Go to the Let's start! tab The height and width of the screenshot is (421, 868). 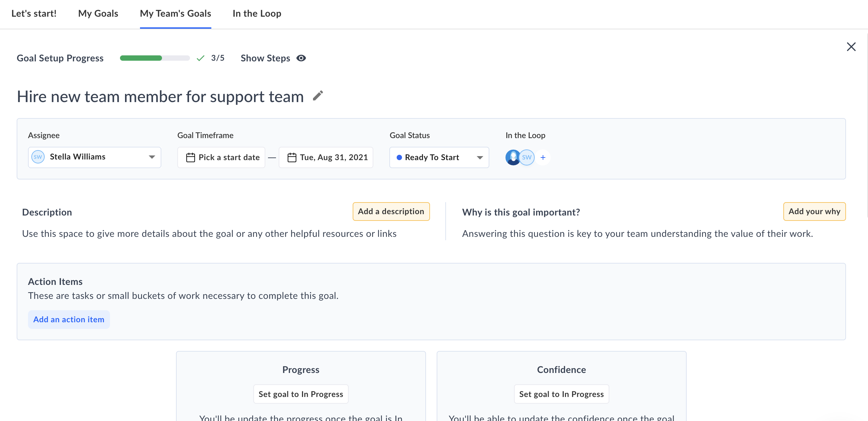pyautogui.click(x=34, y=13)
